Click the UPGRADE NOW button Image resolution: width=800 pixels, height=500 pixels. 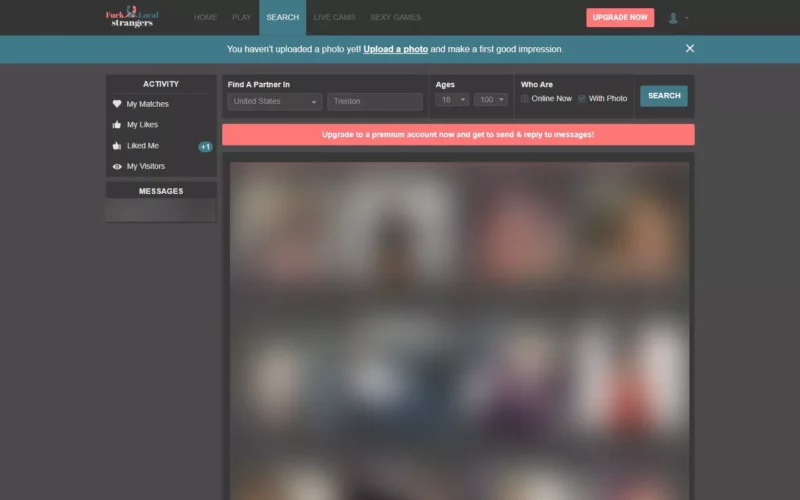tap(620, 17)
